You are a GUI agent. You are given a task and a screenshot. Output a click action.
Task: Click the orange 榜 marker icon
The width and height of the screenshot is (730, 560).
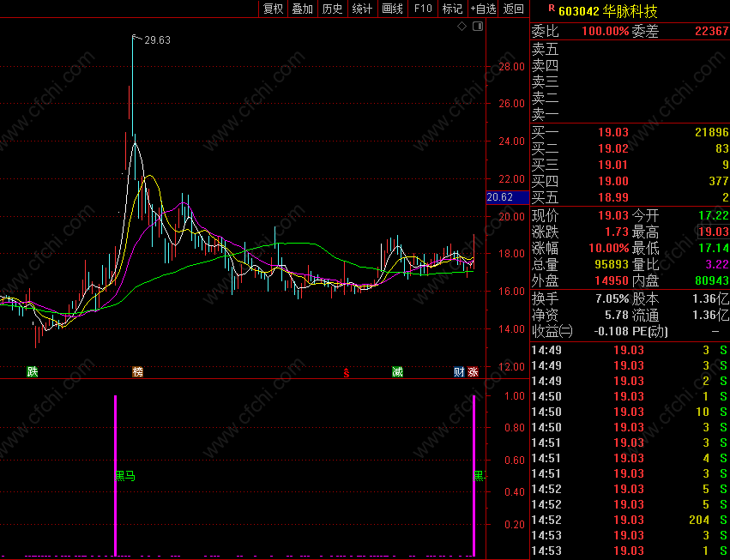(138, 371)
